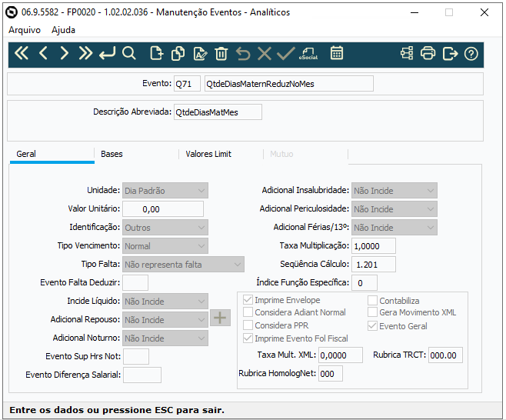Delete record with trash icon
Viewport: 506px width, 420px height.
click(221, 53)
